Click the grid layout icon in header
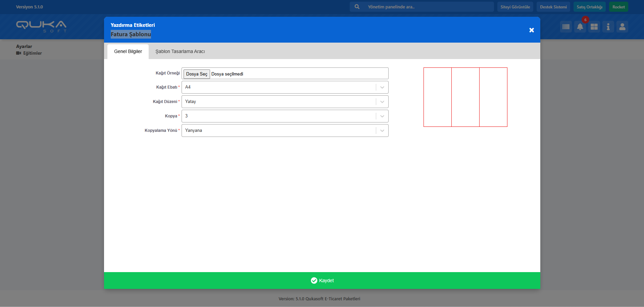 (594, 27)
